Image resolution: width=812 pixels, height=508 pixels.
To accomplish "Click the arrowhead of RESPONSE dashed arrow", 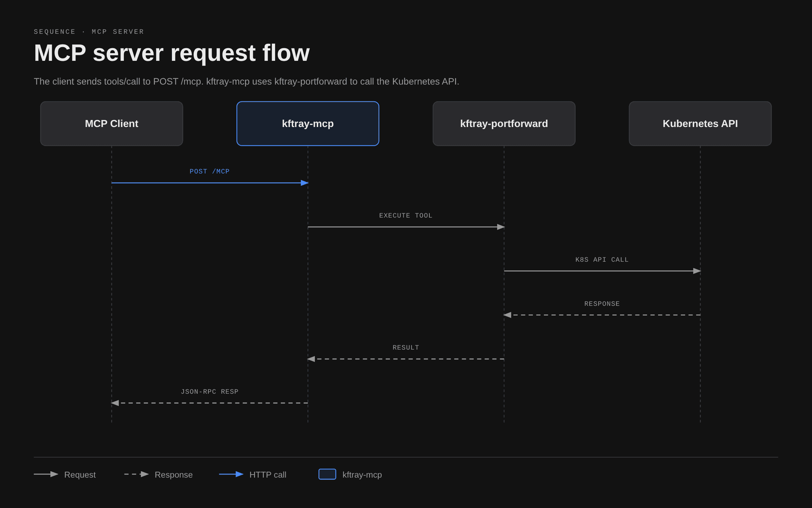I will (507, 315).
